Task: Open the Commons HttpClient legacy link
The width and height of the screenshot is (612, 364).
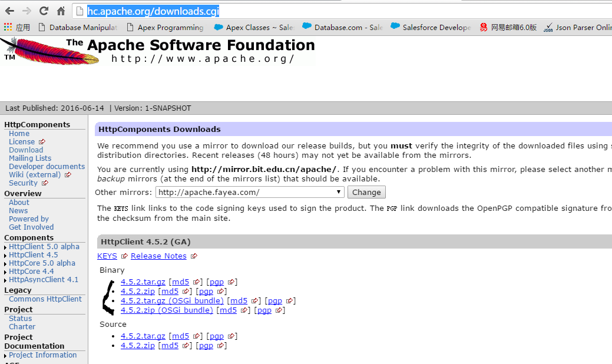Action: pyautogui.click(x=45, y=299)
